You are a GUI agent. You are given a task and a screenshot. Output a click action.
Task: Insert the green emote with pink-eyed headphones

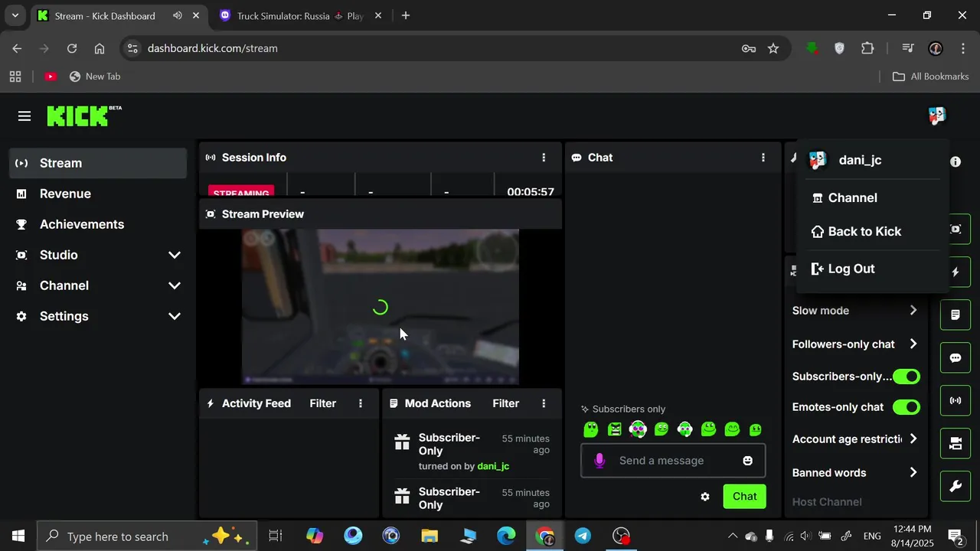tap(638, 429)
